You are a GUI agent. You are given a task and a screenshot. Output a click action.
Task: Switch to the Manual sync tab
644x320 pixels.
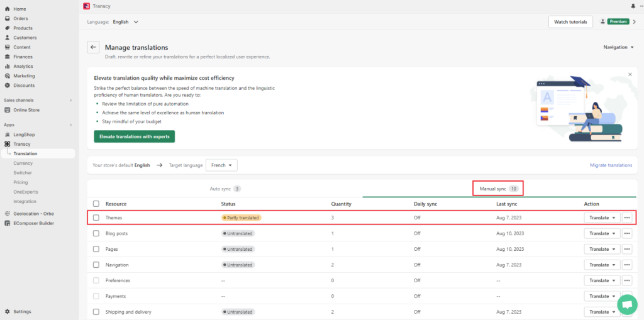[499, 189]
